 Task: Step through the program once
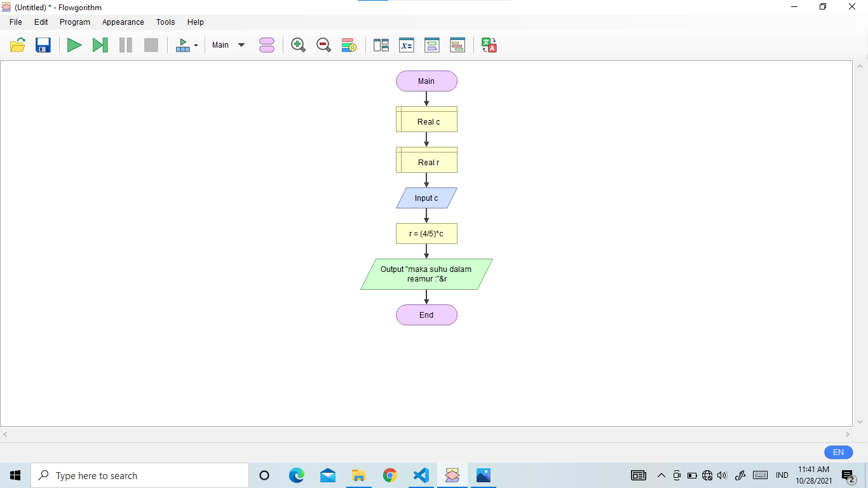point(99,44)
